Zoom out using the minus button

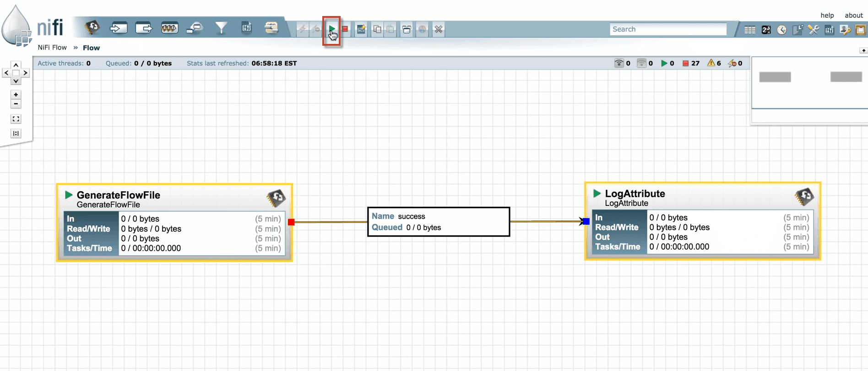pyautogui.click(x=16, y=104)
